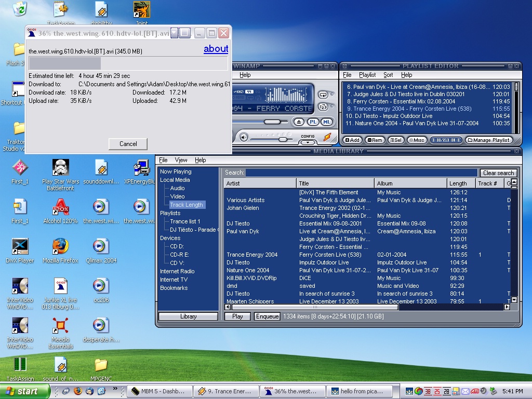Open MPGENC folder on desktop
532x399 pixels.
(101, 370)
